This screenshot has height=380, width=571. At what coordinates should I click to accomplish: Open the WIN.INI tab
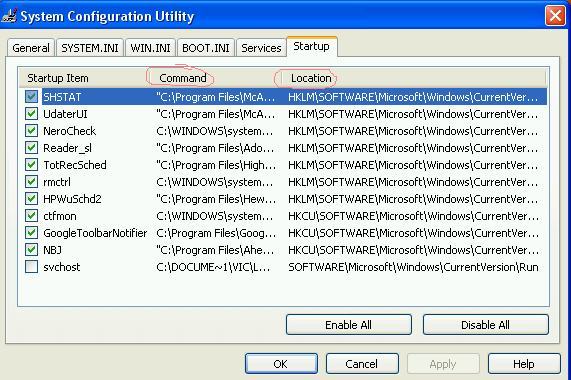(150, 48)
